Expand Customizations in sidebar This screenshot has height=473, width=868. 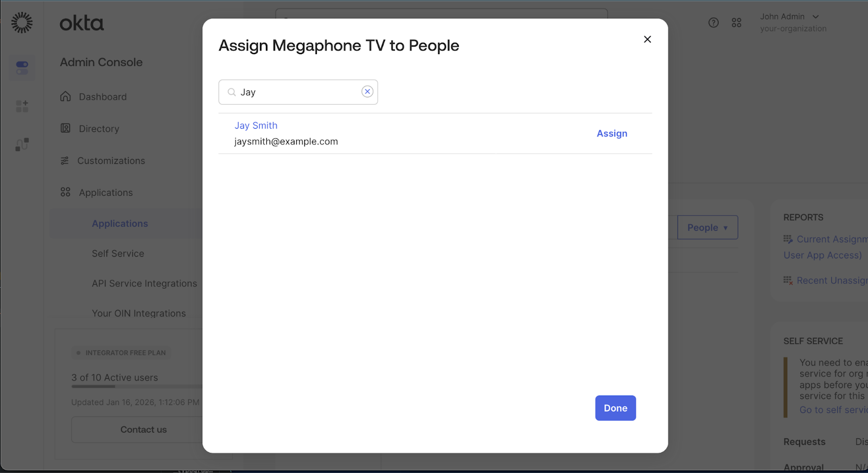click(111, 161)
